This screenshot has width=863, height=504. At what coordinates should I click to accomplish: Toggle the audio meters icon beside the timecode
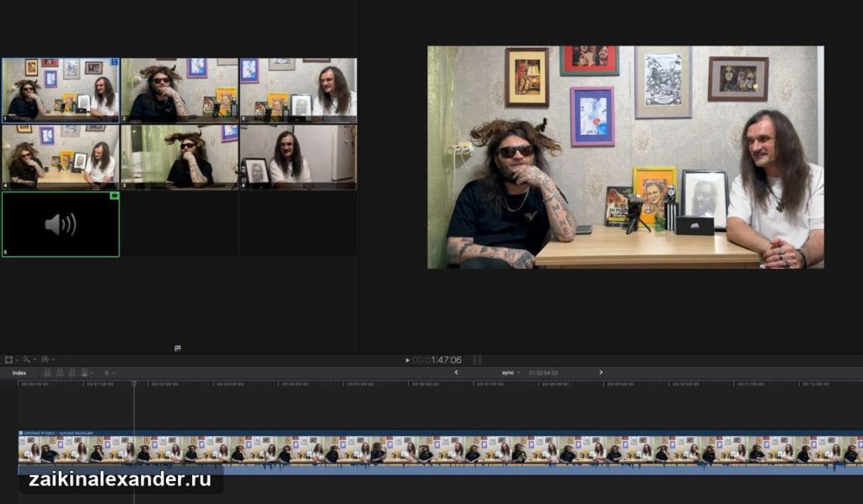pos(477,360)
